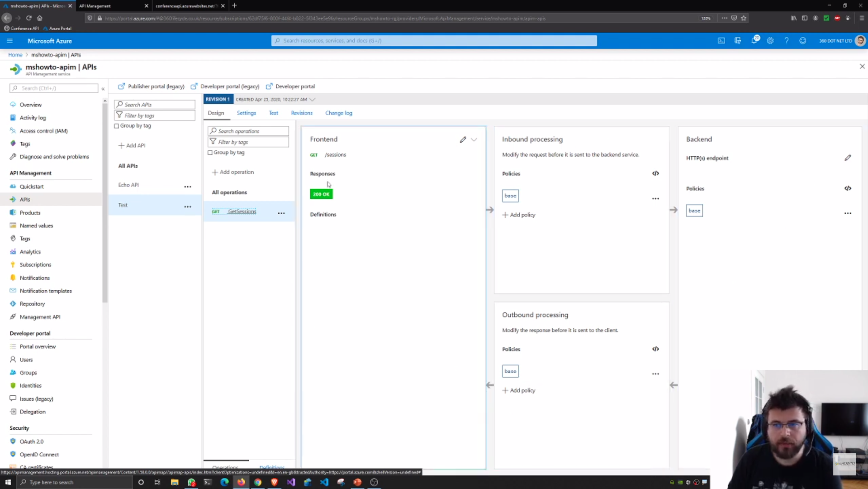Screen dimensions: 868x489
Task: Open OAuth 2.0 in the Security section
Action: (32, 441)
